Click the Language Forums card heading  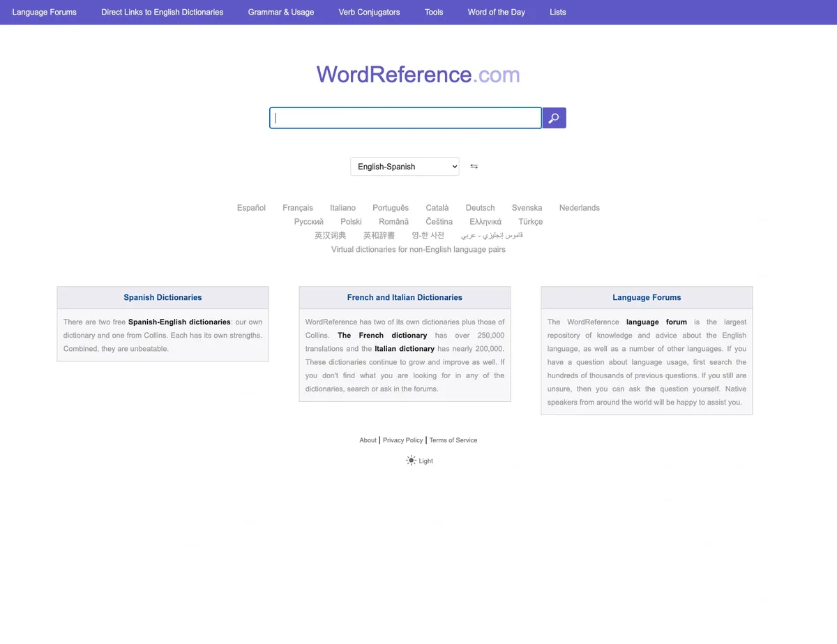click(x=647, y=297)
